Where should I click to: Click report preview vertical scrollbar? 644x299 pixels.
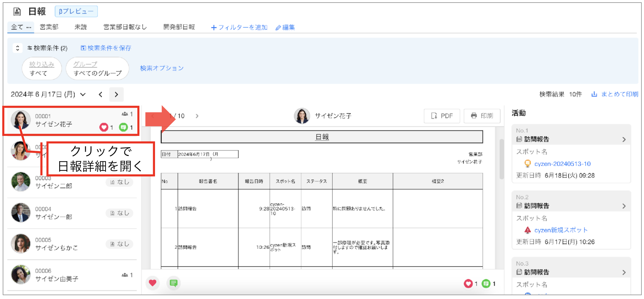(x=502, y=159)
